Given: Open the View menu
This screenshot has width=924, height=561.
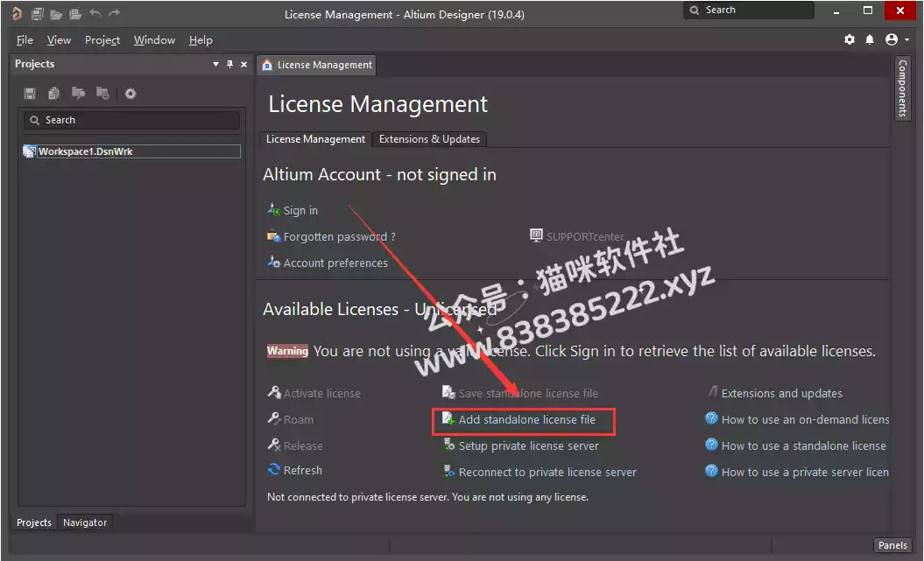Looking at the screenshot, I should tap(59, 40).
